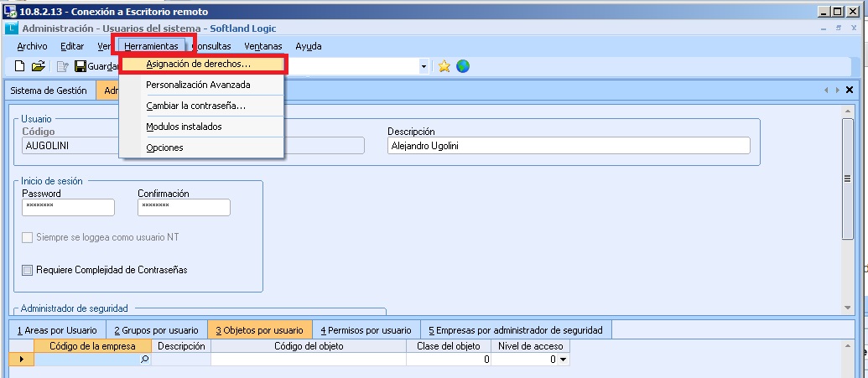This screenshot has height=378, width=868.
Task: Switch to Sistema de Gestión tab
Action: tap(48, 91)
